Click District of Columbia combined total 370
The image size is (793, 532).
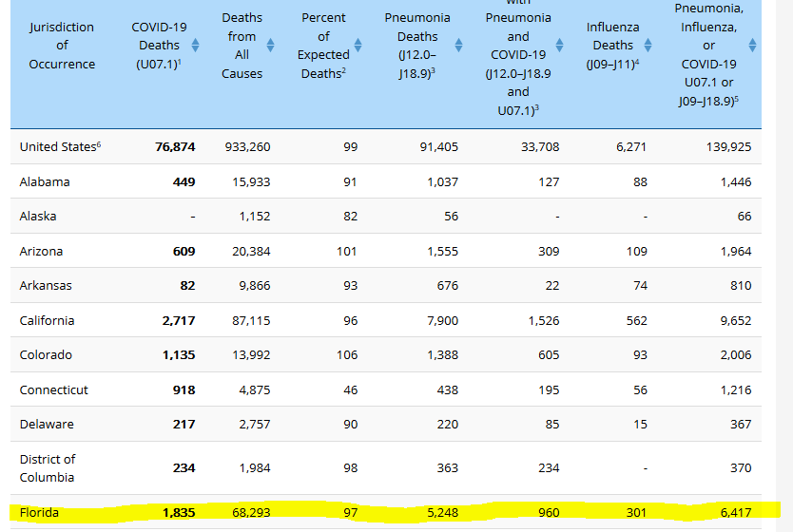[x=741, y=467]
